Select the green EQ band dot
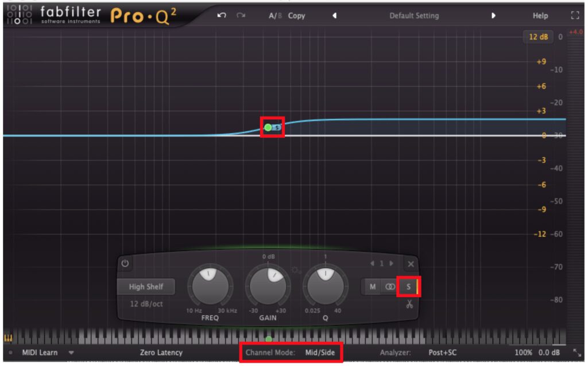Image resolution: width=588 pixels, height=366 pixels. 268,127
